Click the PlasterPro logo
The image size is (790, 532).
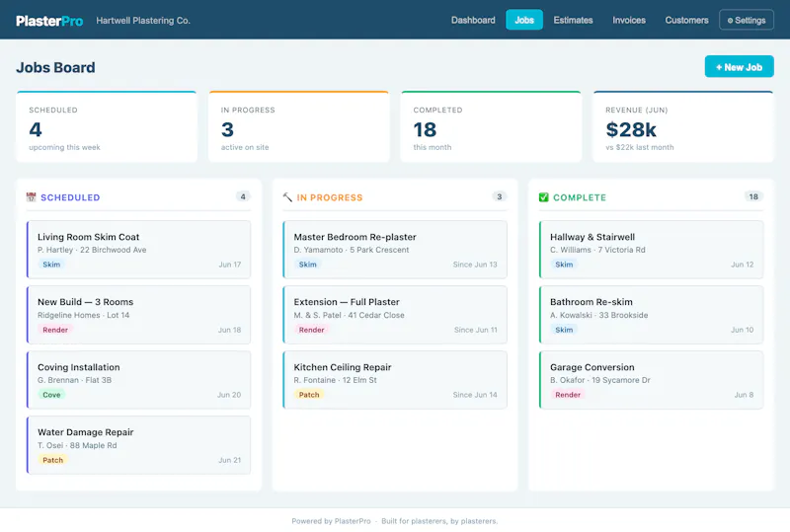pyautogui.click(x=49, y=21)
